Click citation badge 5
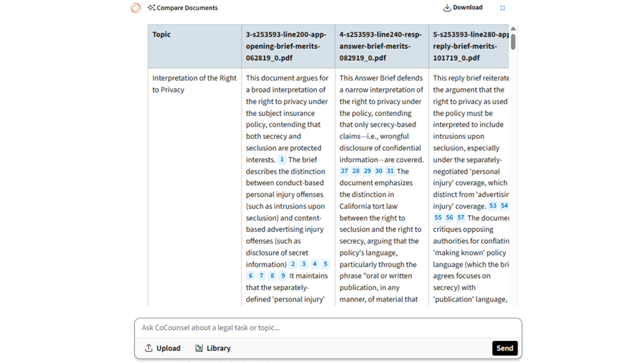Image resolution: width=644 pixels, height=363 pixels. click(326, 264)
